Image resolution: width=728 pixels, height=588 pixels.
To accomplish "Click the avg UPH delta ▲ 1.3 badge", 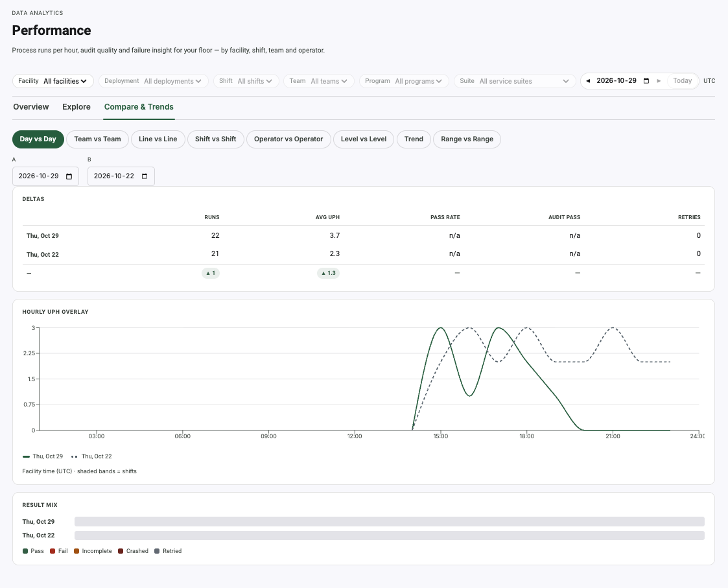I will (328, 273).
